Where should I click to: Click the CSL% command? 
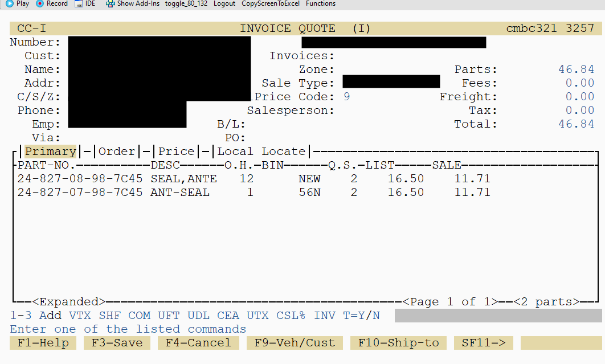click(x=291, y=316)
